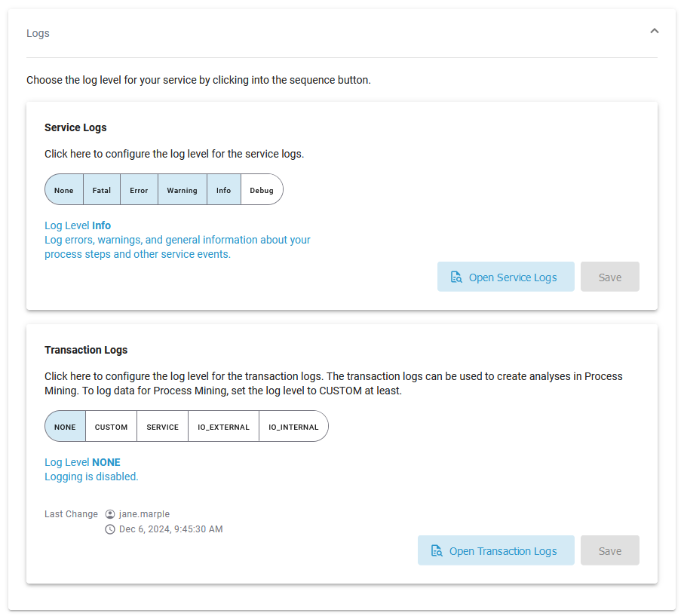Choose IO_EXTERNAL transaction log level
The image size is (684, 616).
point(223,427)
